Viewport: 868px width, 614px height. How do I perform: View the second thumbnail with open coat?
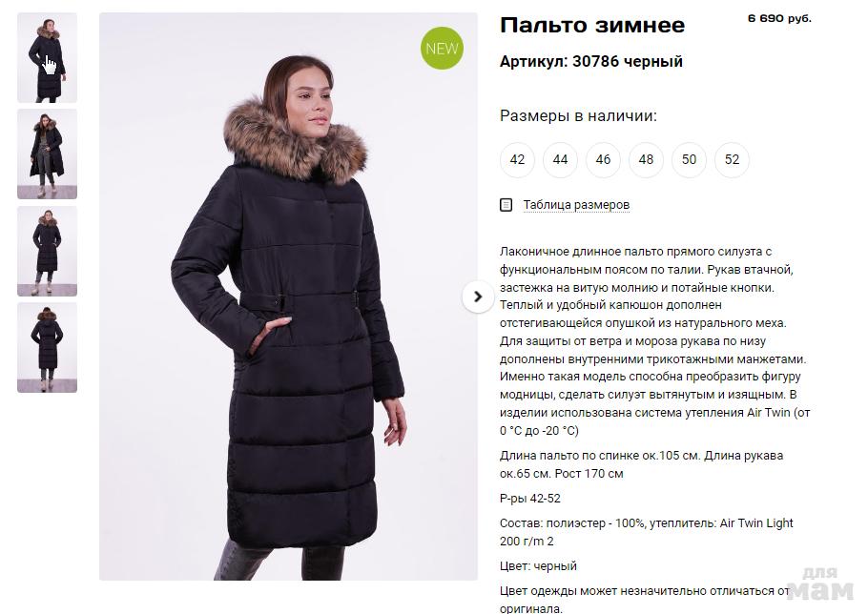point(47,153)
